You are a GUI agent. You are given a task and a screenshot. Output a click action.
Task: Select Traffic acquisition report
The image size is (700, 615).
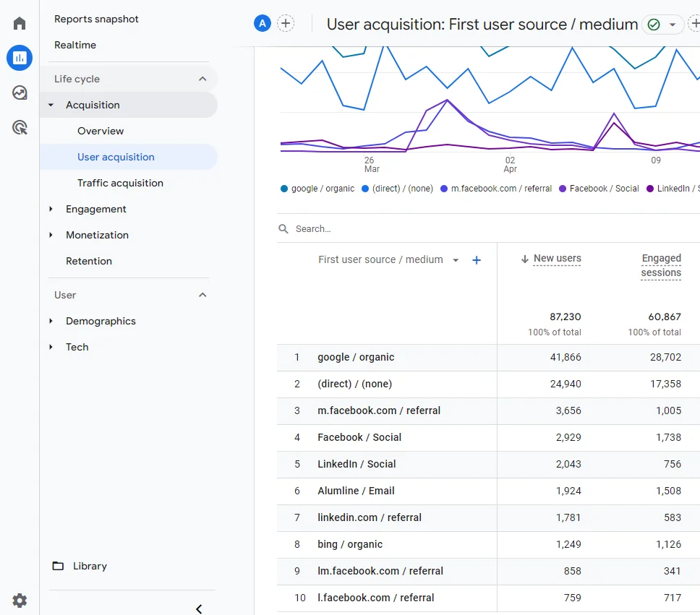[120, 183]
